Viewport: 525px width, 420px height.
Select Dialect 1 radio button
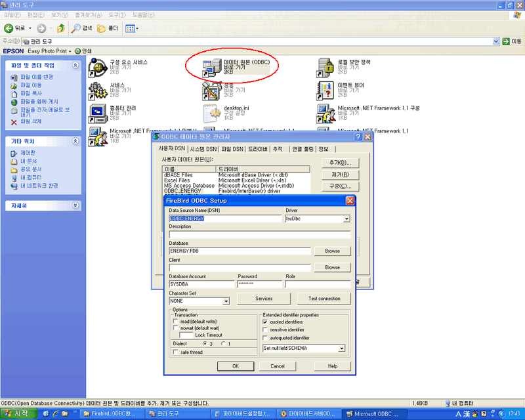[223, 344]
